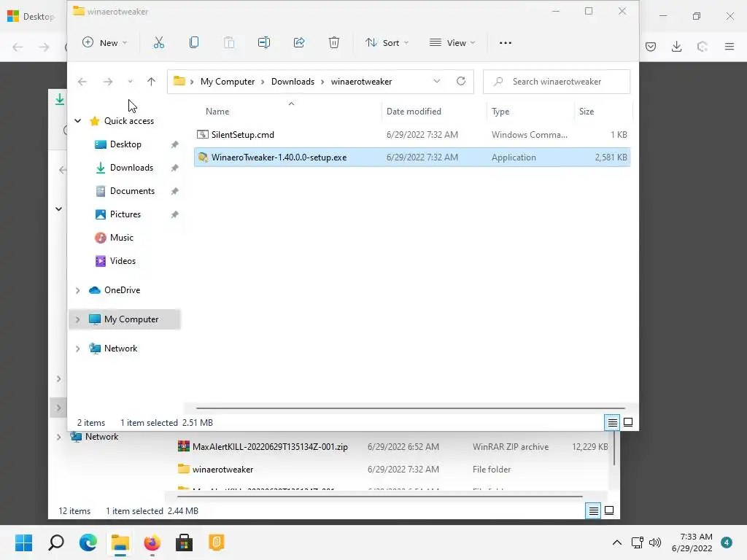The width and height of the screenshot is (747, 560).
Task: Collapse the Quick access tree node
Action: [77, 121]
